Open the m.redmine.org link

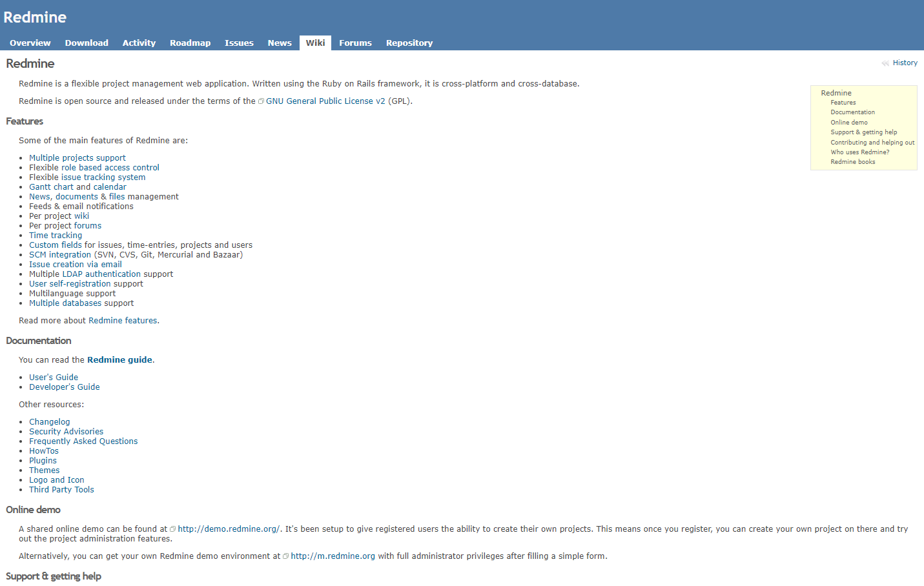(x=333, y=556)
